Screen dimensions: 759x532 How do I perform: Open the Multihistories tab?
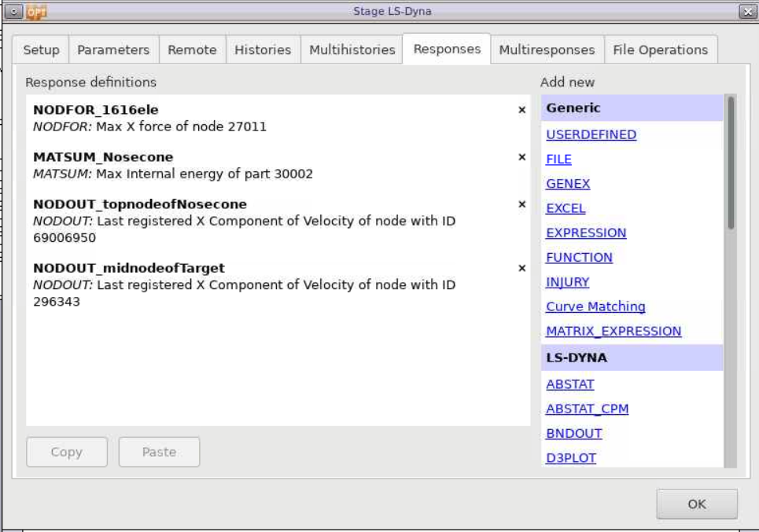pyautogui.click(x=352, y=50)
